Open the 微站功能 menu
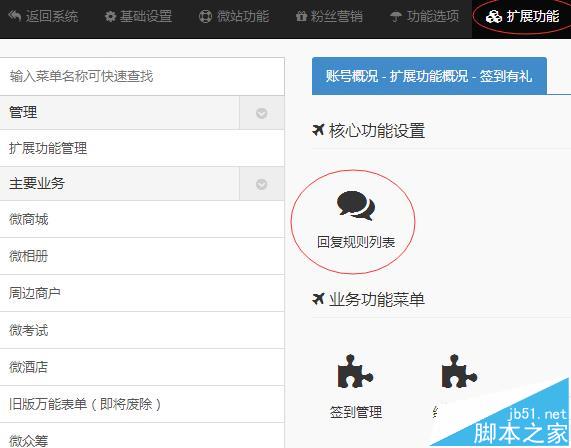Screen dimensions: 571x448 coord(234,16)
